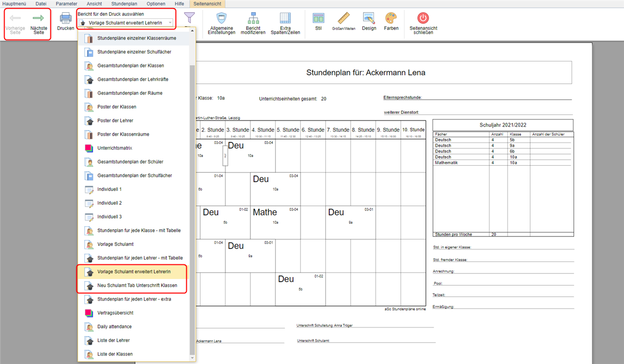Select Unterrichtsmatrix from the list

[115, 148]
